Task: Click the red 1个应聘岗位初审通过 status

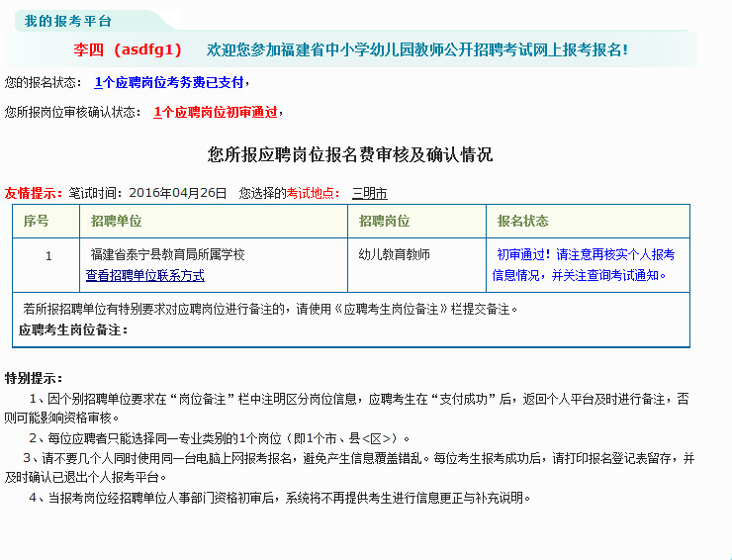Action: [216, 112]
